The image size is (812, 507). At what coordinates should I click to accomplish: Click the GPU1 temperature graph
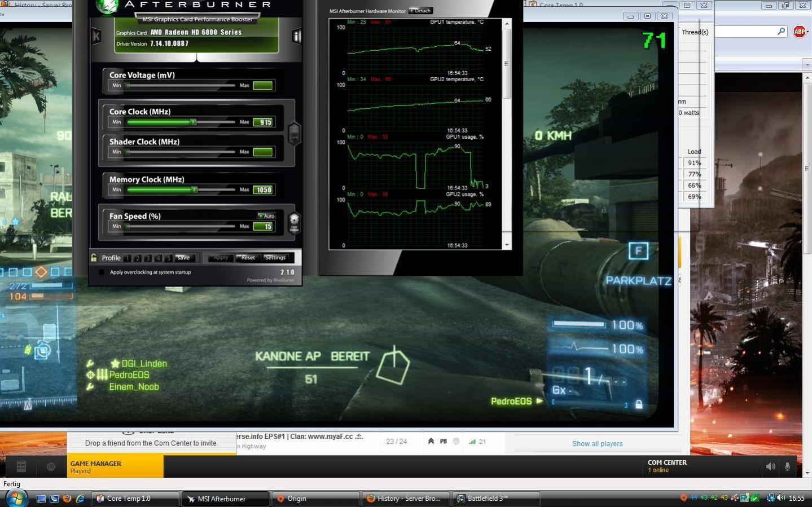click(x=416, y=50)
